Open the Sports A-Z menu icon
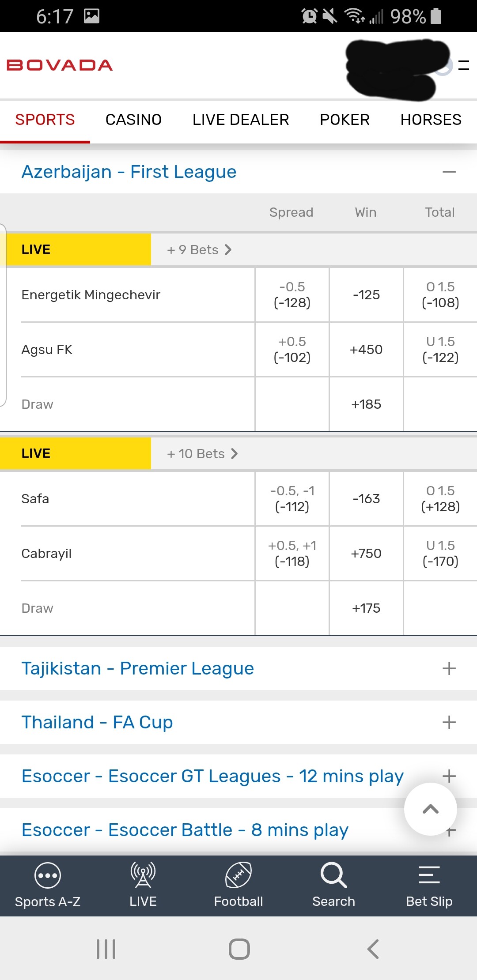 click(x=47, y=876)
